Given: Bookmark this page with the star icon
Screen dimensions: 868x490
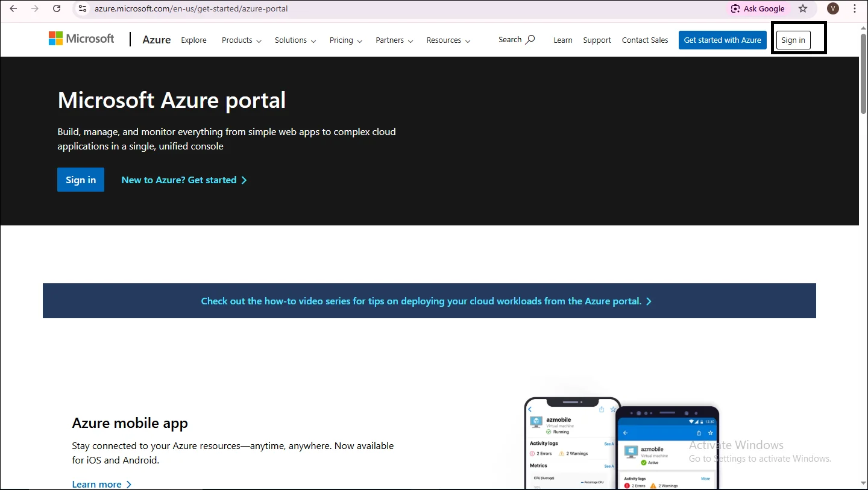Looking at the screenshot, I should coord(803,8).
